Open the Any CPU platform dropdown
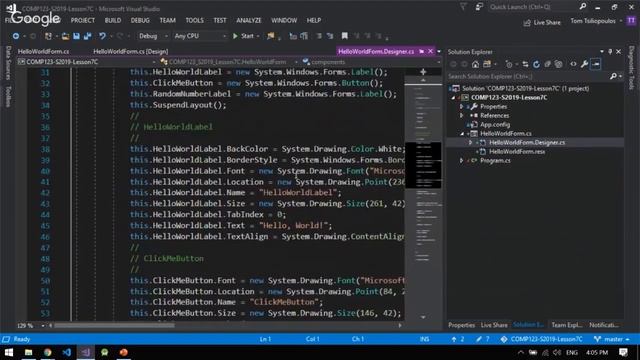This screenshot has width=640, height=360. click(200, 36)
